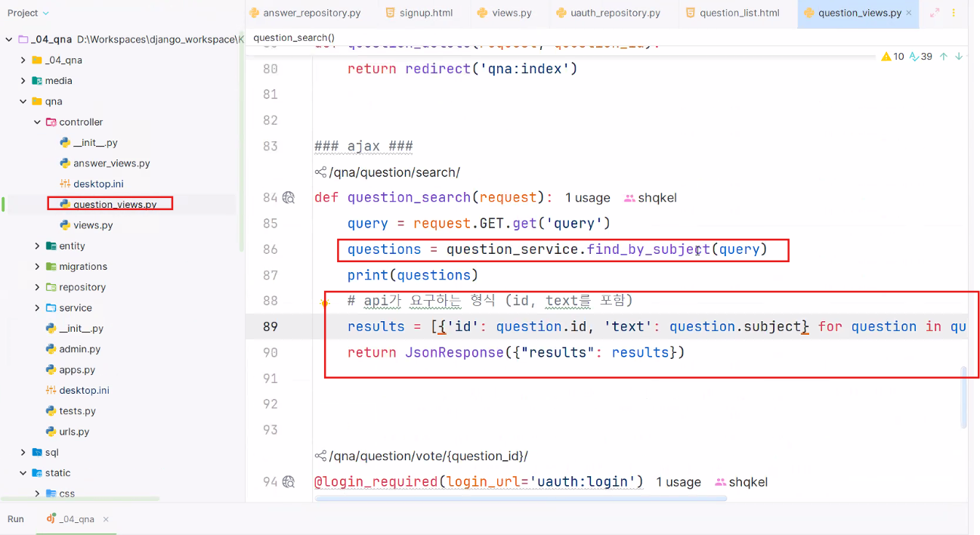Open tests.py in the project tree
The image size is (980, 535).
[77, 411]
